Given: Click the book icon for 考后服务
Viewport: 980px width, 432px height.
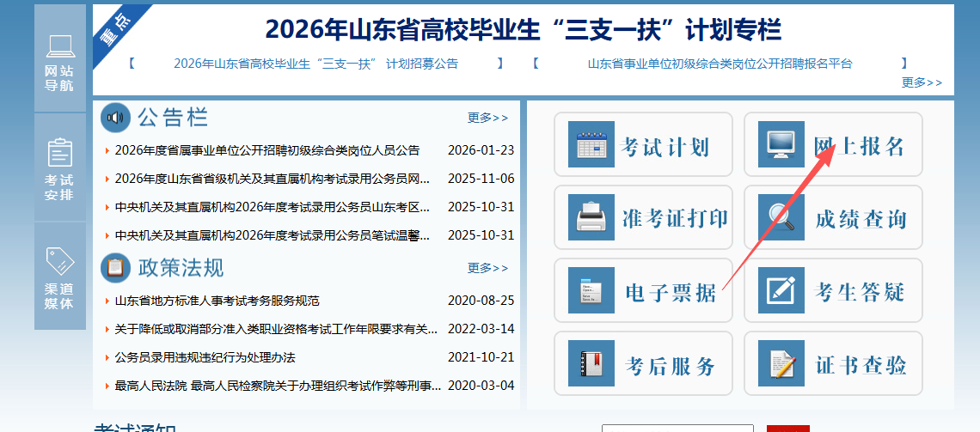Looking at the screenshot, I should point(591,364).
